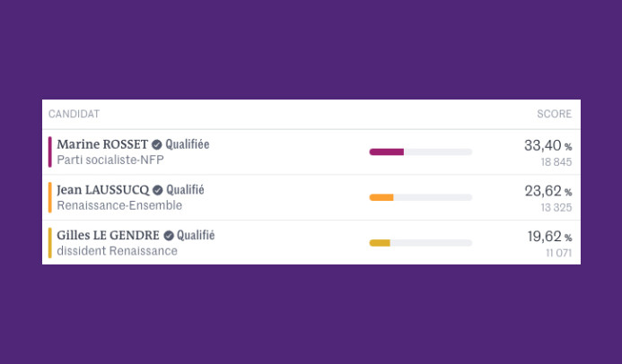The image size is (622, 364).
Task: Click the yellow score bar for LE GENDRE
Action: pos(380,243)
